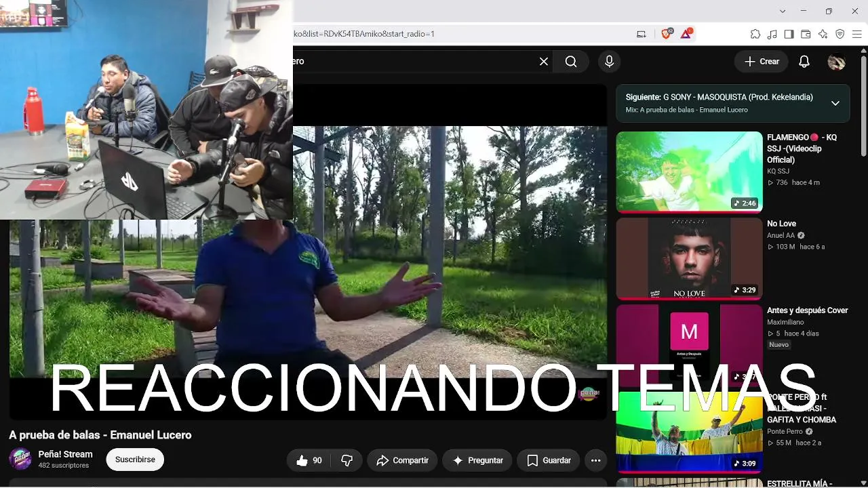Viewport: 868px width, 488px height.
Task: Open the browser tab search chevron
Action: point(783,11)
